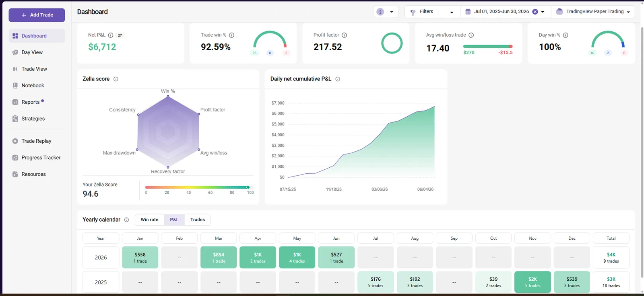Click the Resources icon in sidebar

point(15,174)
